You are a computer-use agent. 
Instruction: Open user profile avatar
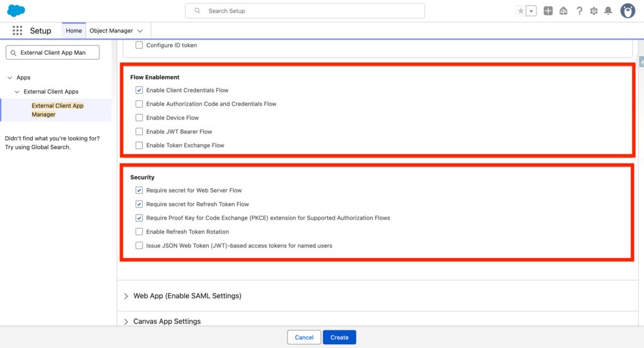[628, 11]
